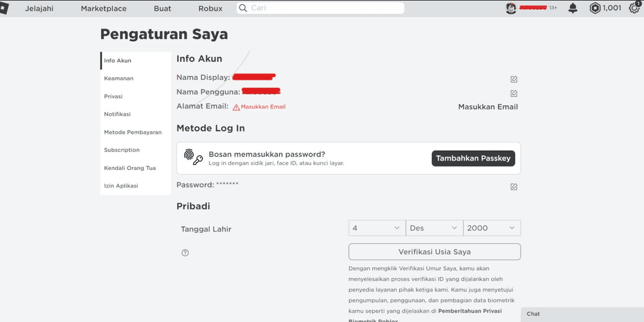Click the Alamat Email label
644x322 pixels.
[203, 107]
